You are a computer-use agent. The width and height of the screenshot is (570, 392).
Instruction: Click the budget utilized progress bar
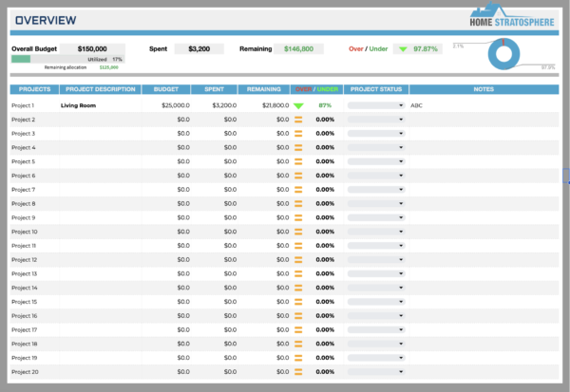click(x=68, y=59)
